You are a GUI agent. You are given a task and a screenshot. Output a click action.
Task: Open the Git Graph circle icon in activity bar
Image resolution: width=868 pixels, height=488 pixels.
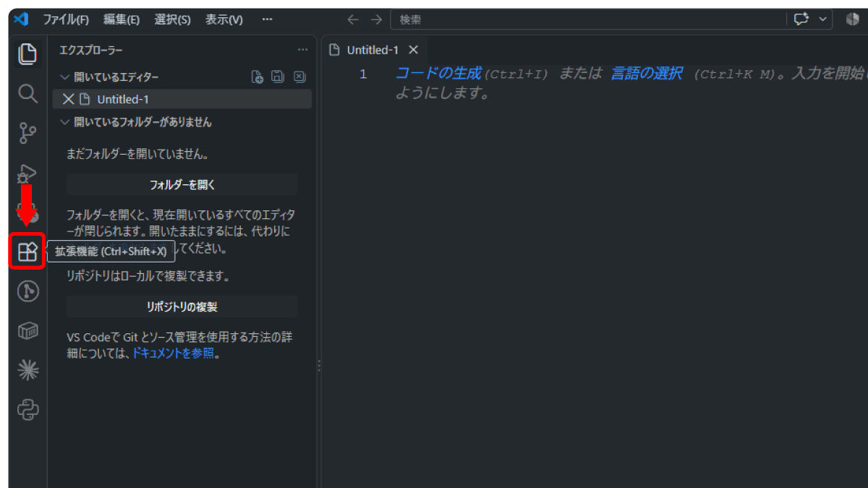pos(27,291)
